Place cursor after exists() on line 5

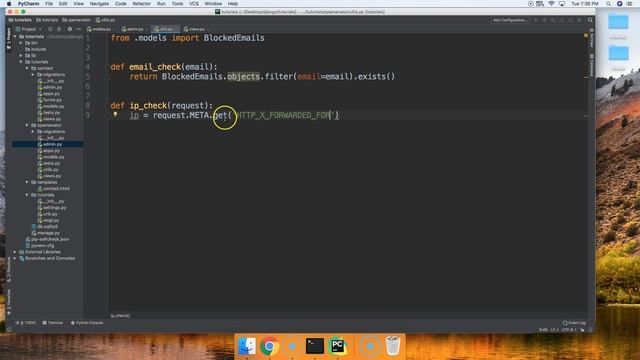[396, 76]
